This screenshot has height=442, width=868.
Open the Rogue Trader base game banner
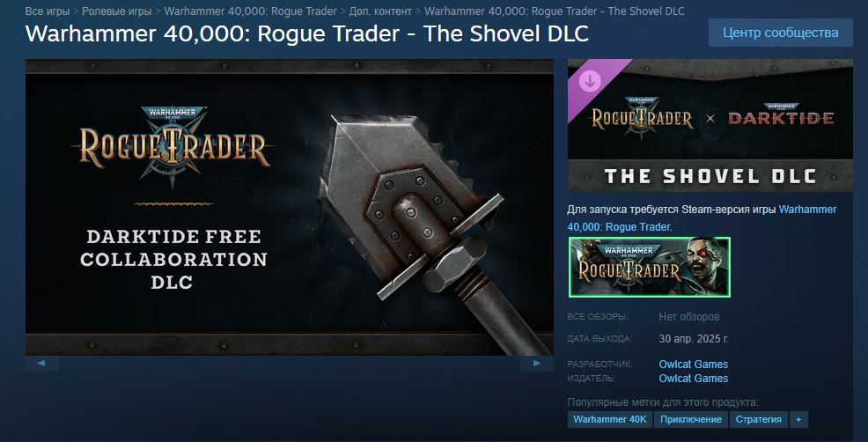(650, 267)
